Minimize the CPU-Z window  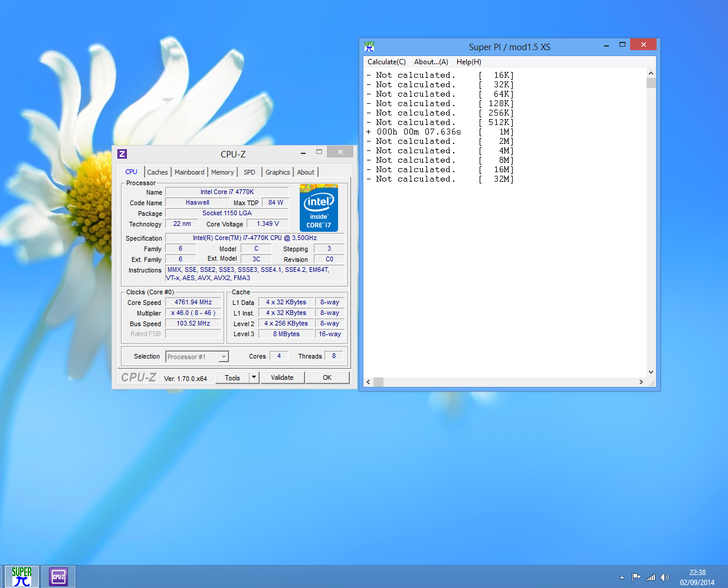coord(303,153)
